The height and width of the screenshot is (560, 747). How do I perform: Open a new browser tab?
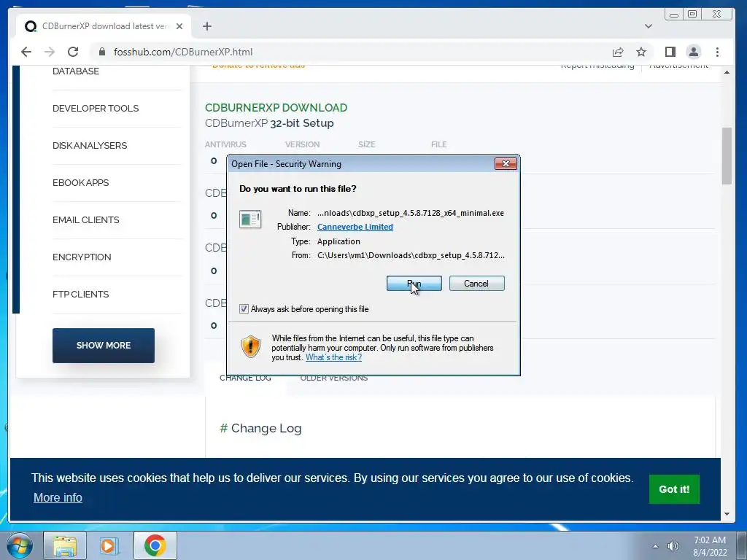coord(206,26)
